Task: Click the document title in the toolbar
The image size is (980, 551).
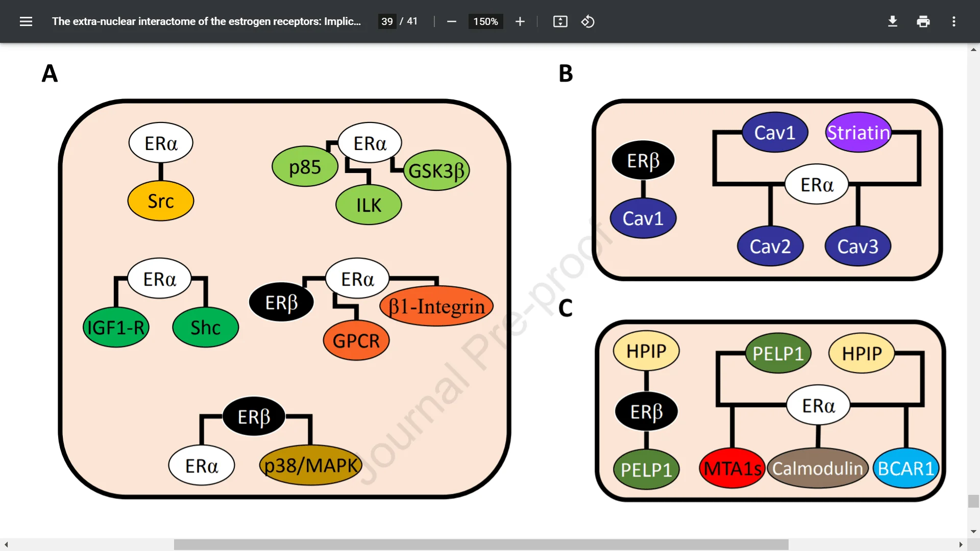Action: [x=206, y=21]
